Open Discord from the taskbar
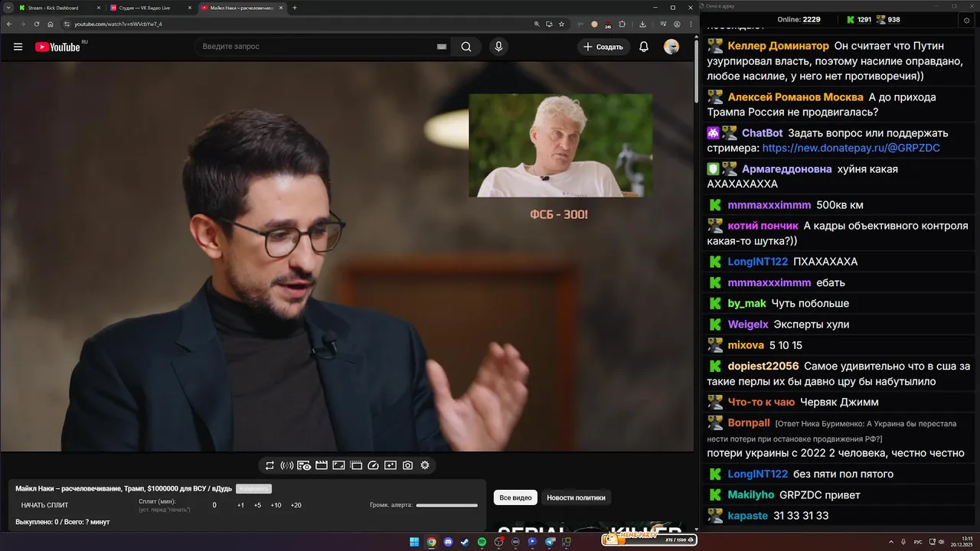Screen dimensions: 980x551 point(448,542)
